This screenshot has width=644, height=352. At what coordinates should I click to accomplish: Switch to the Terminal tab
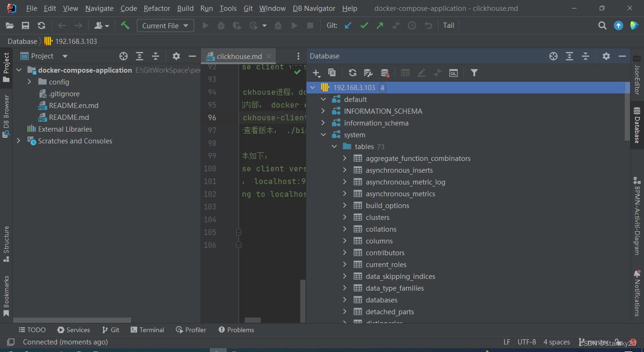click(x=148, y=329)
